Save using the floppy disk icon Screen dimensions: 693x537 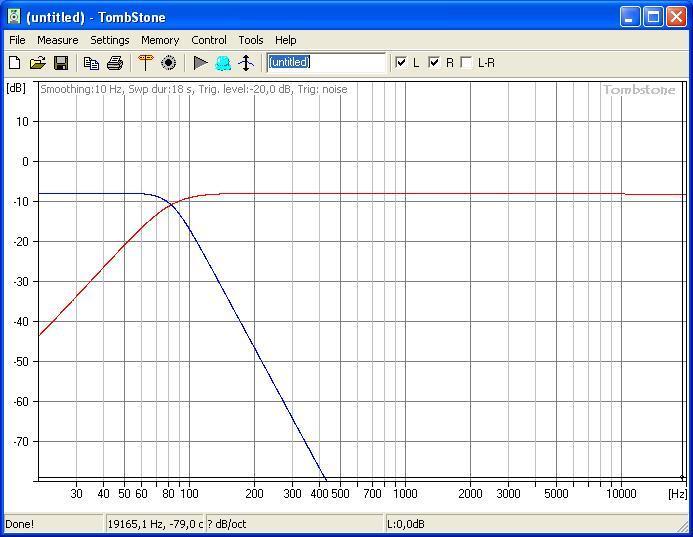[61, 63]
